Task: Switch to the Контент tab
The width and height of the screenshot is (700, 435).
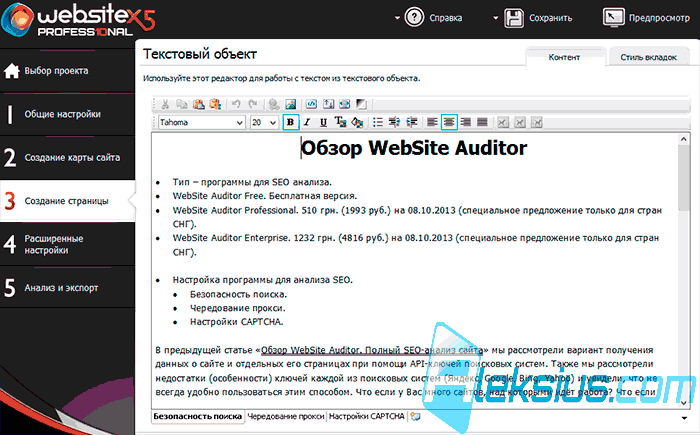Action: point(564,57)
